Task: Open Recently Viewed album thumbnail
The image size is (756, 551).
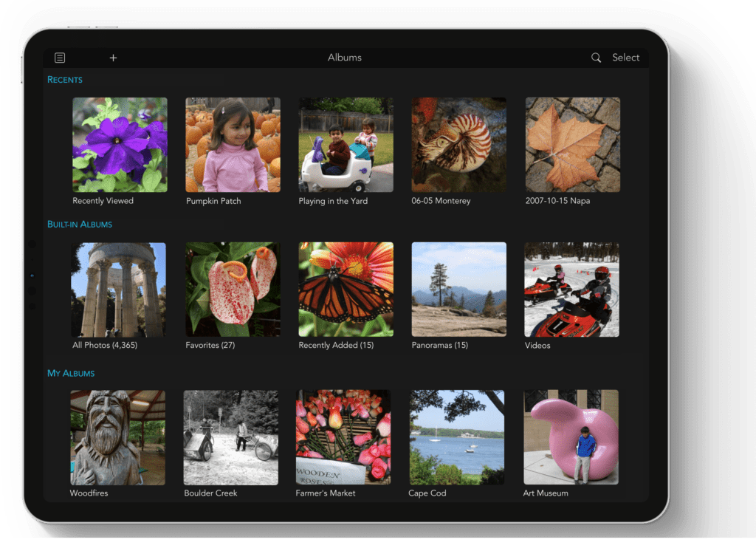Action: tap(120, 145)
